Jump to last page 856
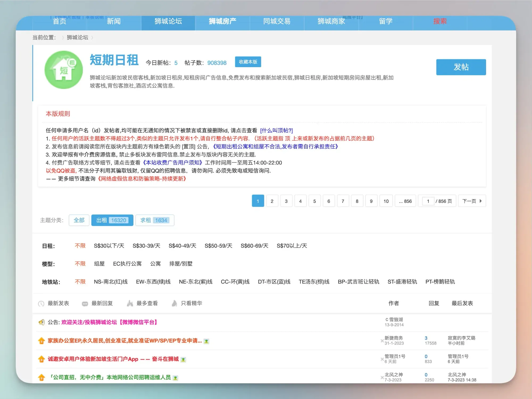Viewport: 532px width, 399px height. pyautogui.click(x=405, y=201)
